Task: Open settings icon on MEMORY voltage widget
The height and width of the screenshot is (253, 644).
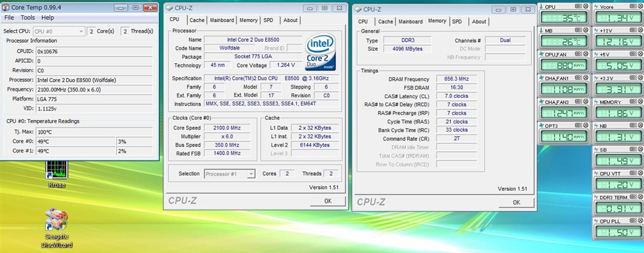Action: 632,101
